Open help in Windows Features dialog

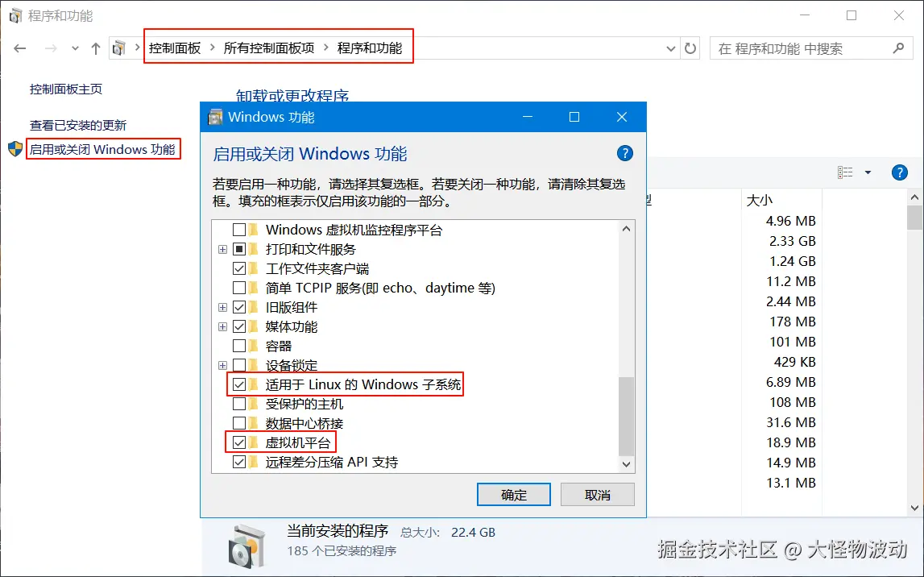pyautogui.click(x=624, y=154)
